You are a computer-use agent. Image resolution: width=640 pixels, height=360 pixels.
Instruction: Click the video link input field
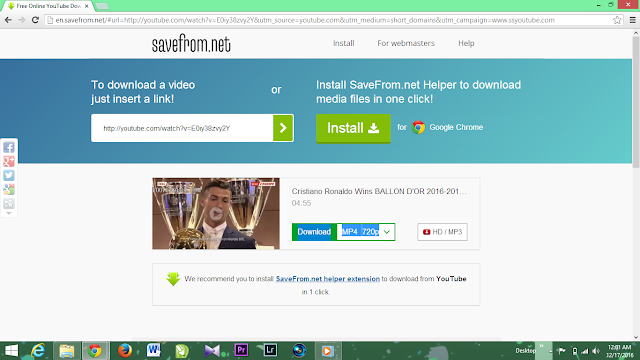[182, 128]
